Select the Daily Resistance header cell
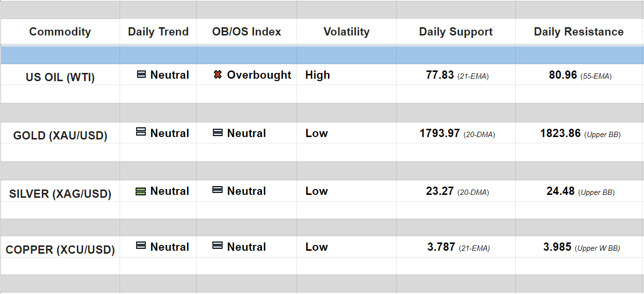644x294 pixels. click(x=578, y=32)
